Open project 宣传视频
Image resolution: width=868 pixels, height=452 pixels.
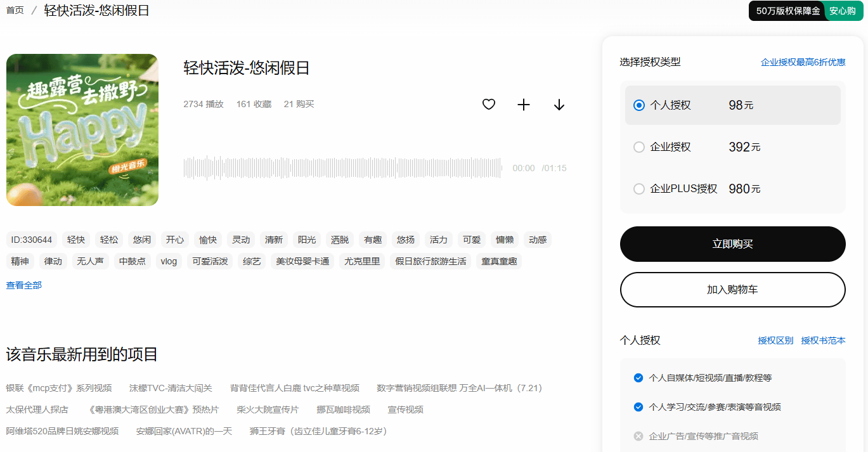click(x=406, y=410)
